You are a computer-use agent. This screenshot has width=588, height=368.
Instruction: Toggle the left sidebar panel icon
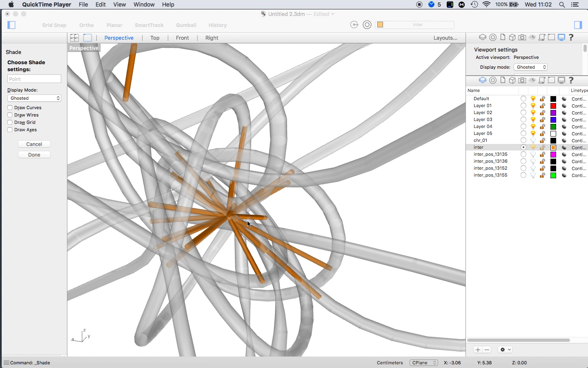[x=11, y=25]
